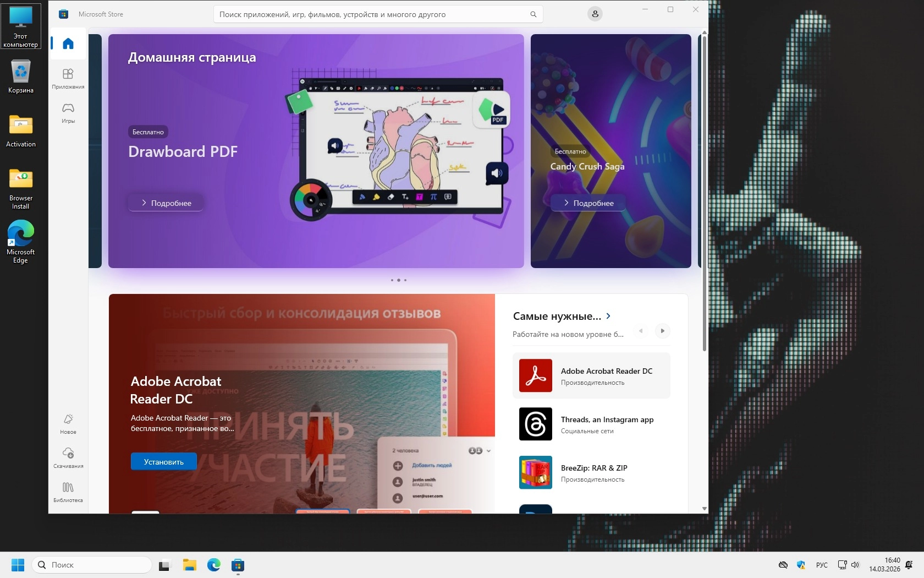Viewport: 924px width, 578px height.
Task: Open the Library (Библиотека) section
Action: [x=68, y=492]
